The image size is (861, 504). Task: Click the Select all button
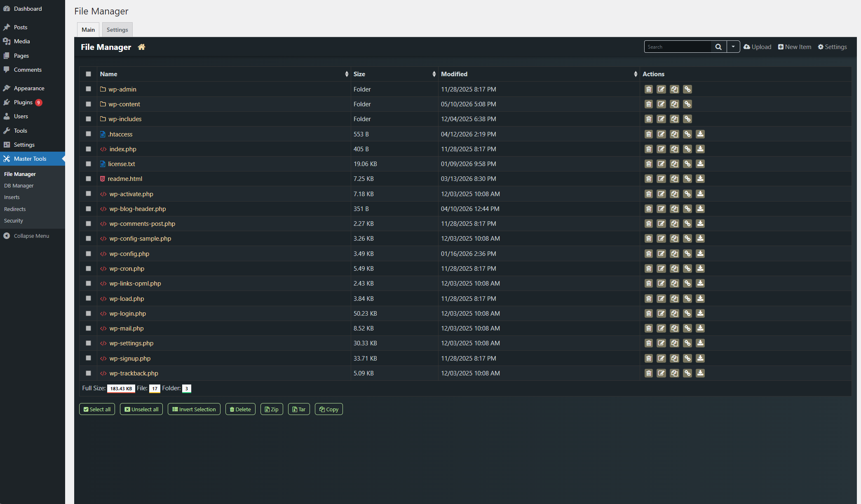point(97,409)
